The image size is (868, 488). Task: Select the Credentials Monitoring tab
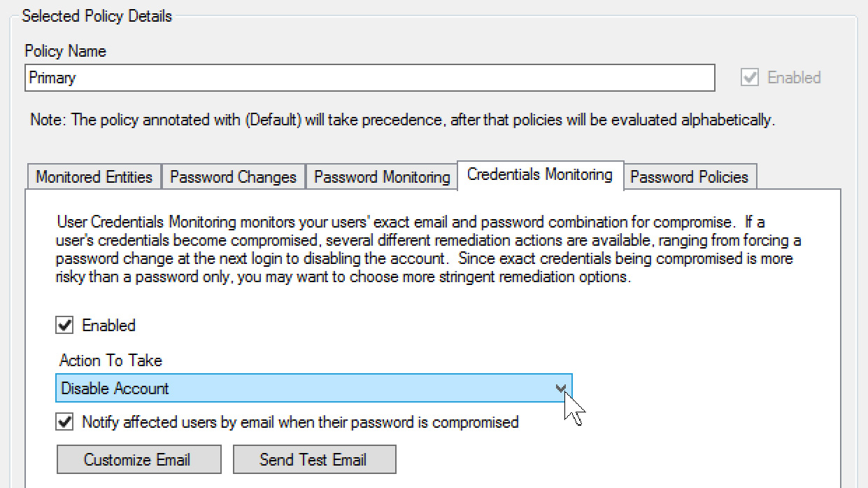click(x=539, y=174)
